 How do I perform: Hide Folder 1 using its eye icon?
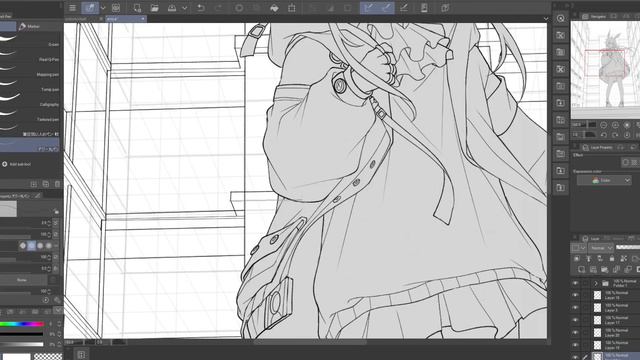click(575, 283)
